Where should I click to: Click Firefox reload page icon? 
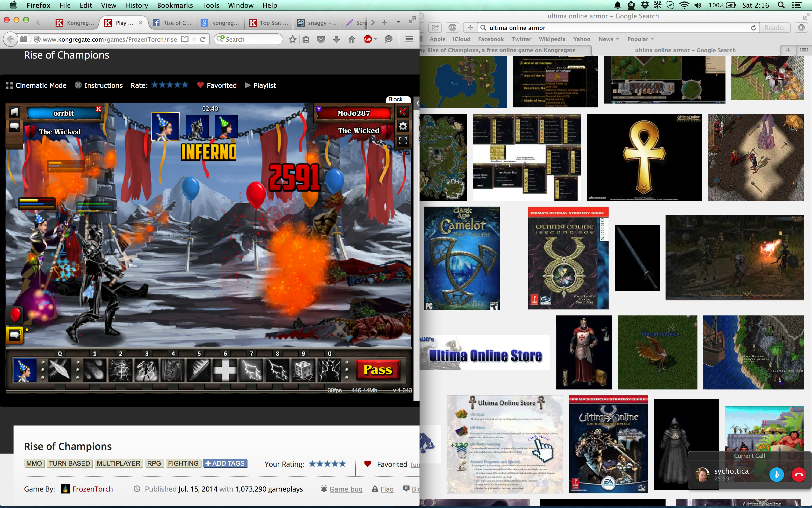(203, 39)
